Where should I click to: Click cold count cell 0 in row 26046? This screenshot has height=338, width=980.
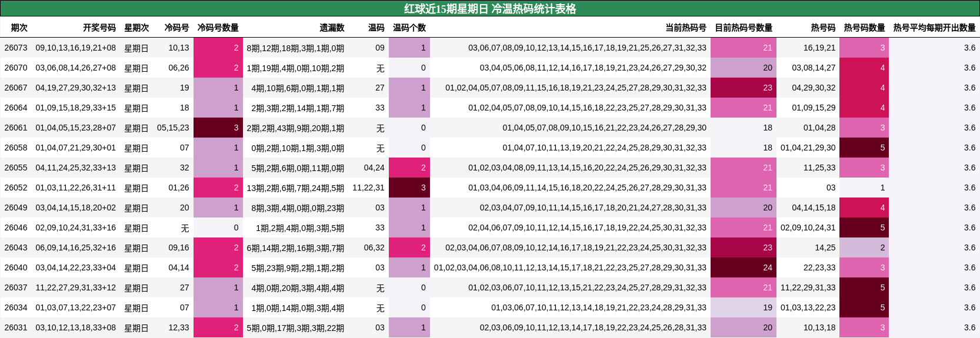pos(218,227)
